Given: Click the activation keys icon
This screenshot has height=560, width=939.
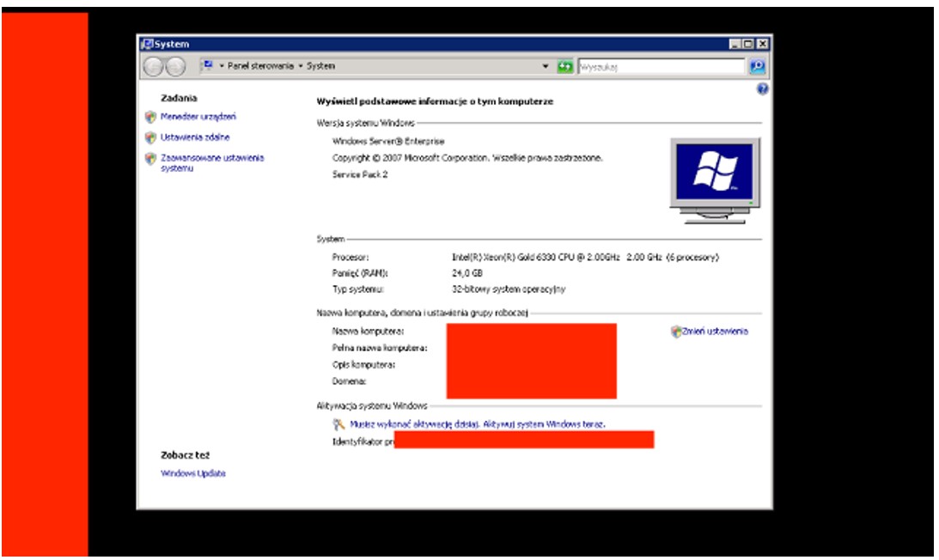Looking at the screenshot, I should pos(339,424).
